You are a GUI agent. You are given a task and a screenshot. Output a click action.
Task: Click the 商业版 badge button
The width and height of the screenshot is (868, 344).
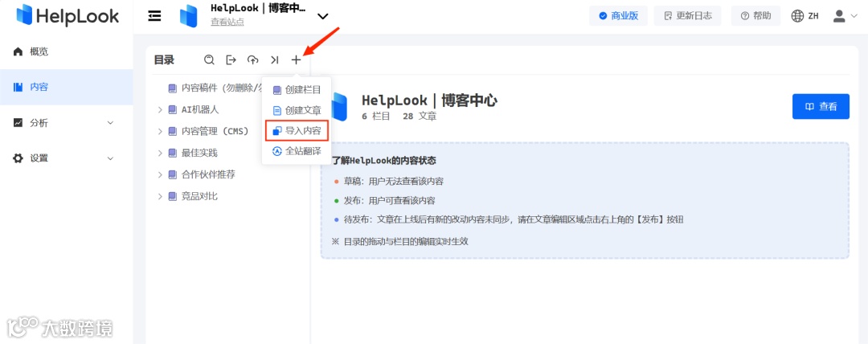click(x=618, y=16)
